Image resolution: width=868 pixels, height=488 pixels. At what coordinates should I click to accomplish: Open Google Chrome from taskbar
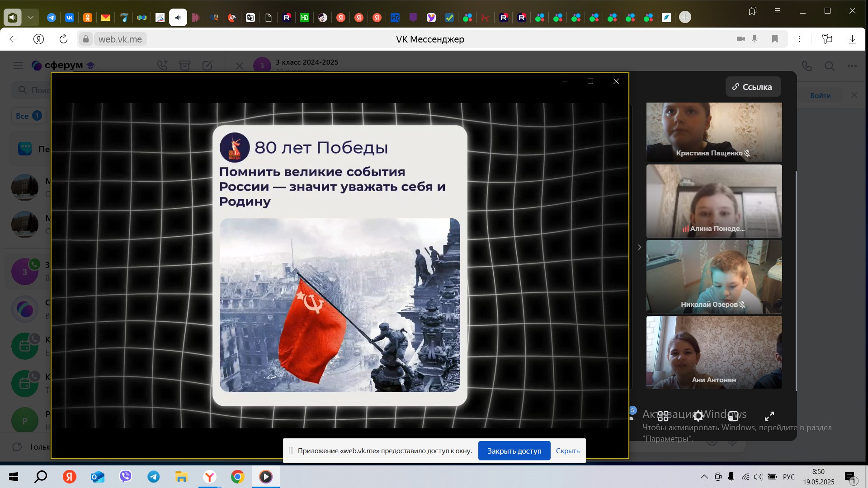237,477
